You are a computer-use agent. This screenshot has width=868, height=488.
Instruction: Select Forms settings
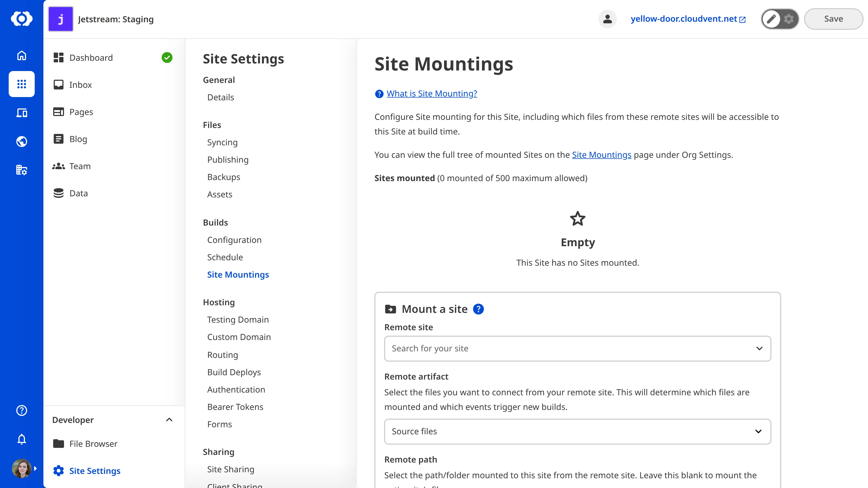pyautogui.click(x=220, y=424)
